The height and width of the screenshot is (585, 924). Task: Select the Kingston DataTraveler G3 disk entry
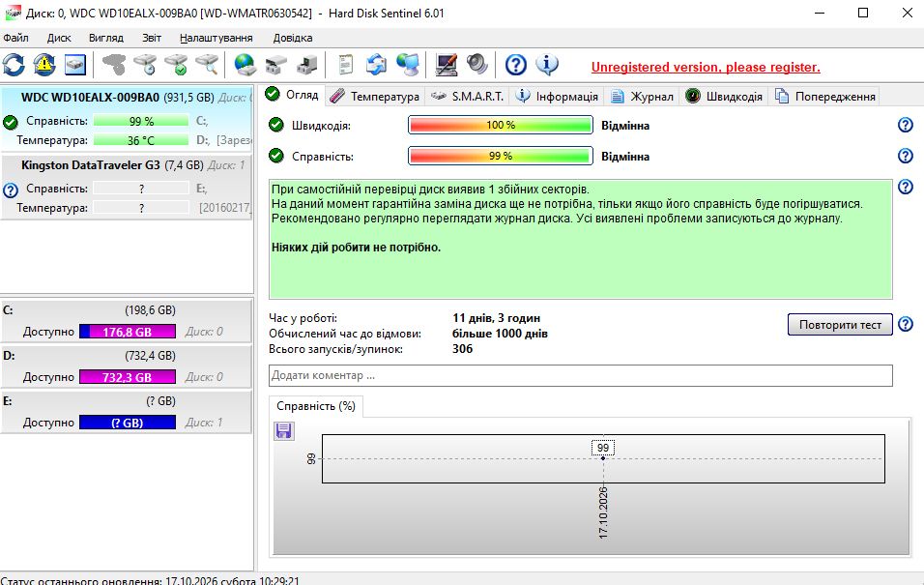pos(127,187)
